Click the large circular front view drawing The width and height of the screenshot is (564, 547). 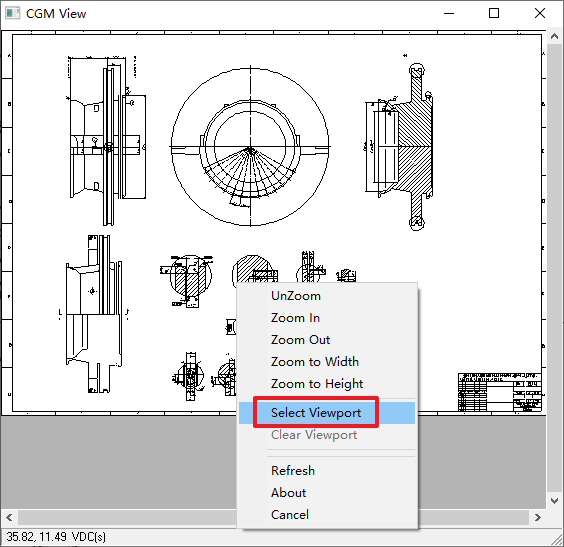pyautogui.click(x=250, y=147)
